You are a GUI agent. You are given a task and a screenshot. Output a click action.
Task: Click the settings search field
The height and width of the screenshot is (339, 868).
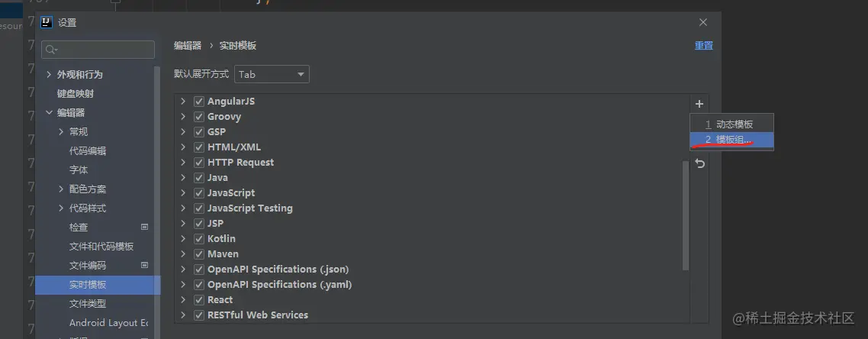pyautogui.click(x=98, y=50)
